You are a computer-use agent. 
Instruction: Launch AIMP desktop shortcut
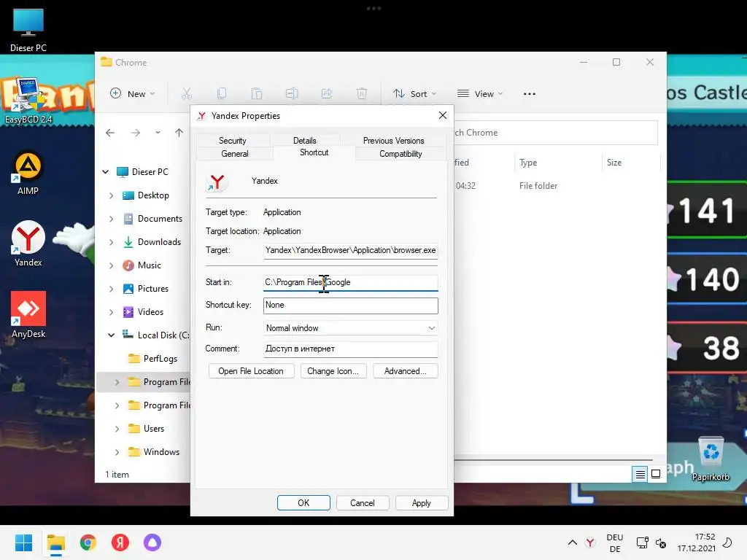[x=28, y=174]
